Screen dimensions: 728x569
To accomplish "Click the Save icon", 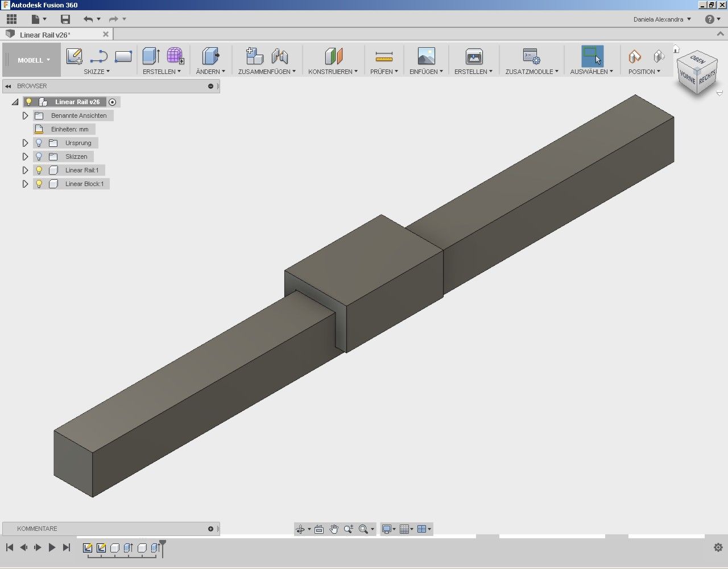I will tap(65, 19).
